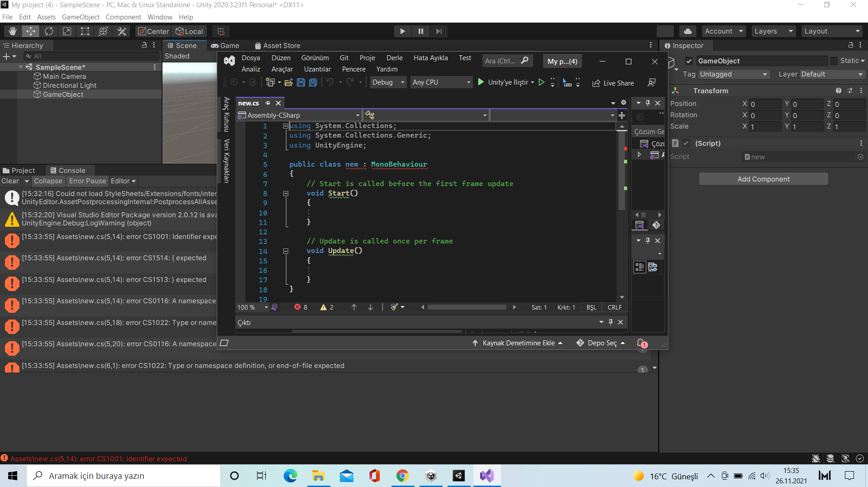868x487 pixels.
Task: Click the Save All icon in Visual Studio
Action: click(x=313, y=82)
